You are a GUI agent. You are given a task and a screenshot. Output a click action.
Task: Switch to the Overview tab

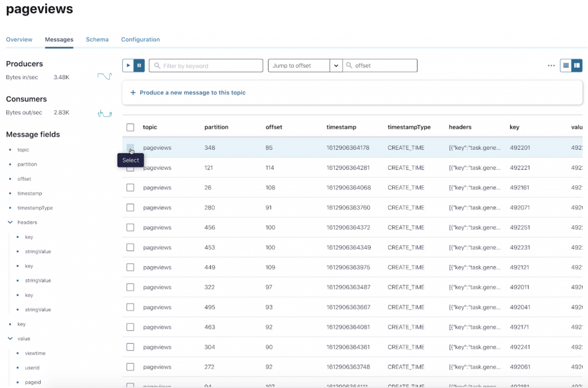click(x=19, y=40)
